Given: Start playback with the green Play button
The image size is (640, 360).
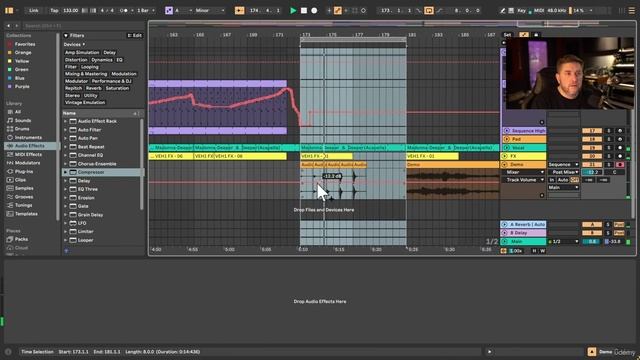Looking at the screenshot, I should coord(293,11).
